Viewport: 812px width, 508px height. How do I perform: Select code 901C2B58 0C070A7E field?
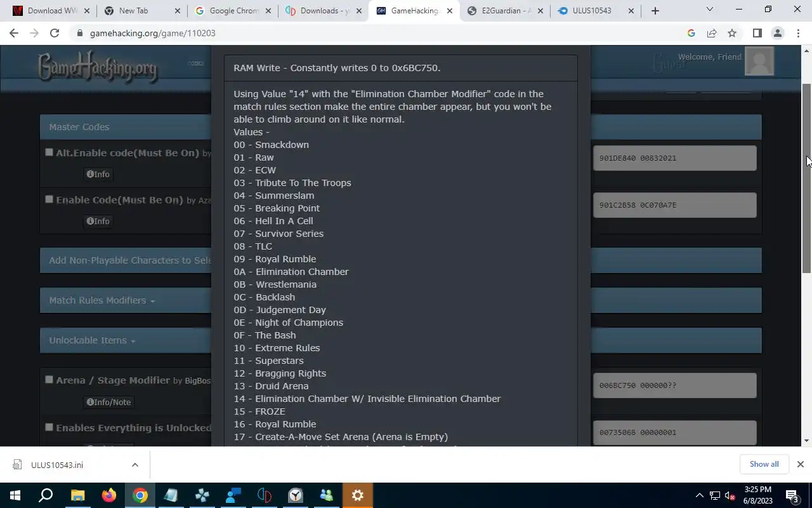tap(674, 205)
